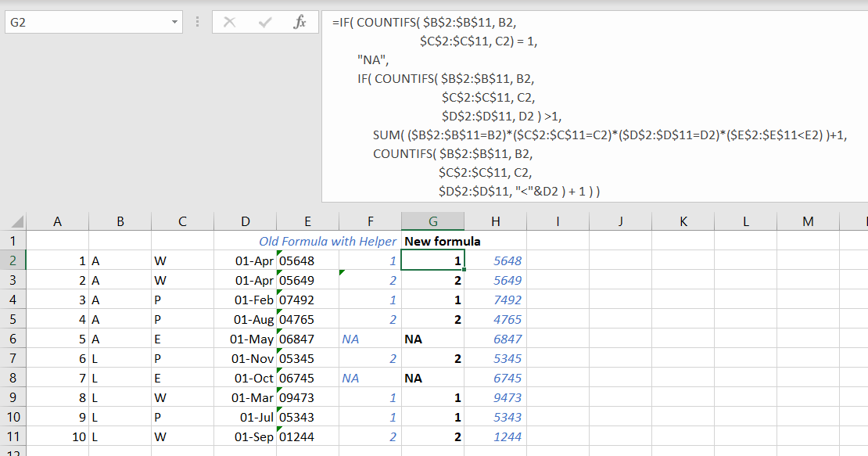
Task: Click the Enter checkmark formula icon
Action: click(265, 22)
